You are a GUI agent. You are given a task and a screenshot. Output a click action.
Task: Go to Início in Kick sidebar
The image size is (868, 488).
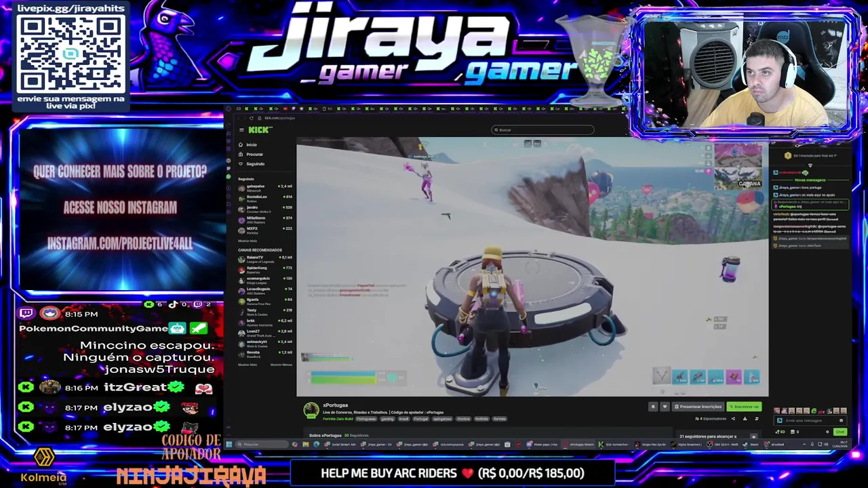[252, 144]
